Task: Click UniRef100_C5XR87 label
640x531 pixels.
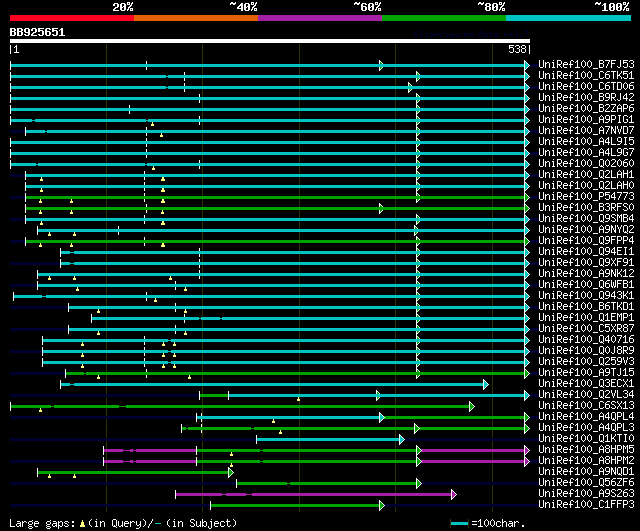Action: [586, 329]
